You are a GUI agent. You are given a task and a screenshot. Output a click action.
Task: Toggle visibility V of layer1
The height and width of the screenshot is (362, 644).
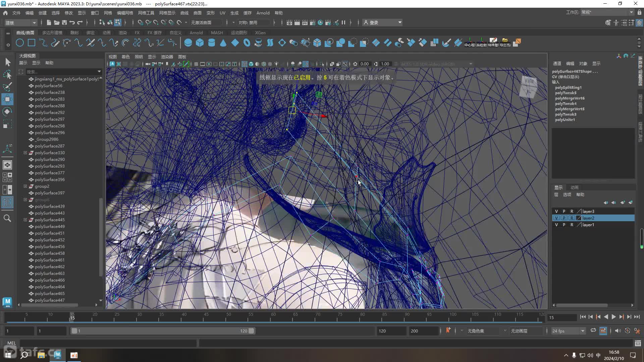point(556,225)
